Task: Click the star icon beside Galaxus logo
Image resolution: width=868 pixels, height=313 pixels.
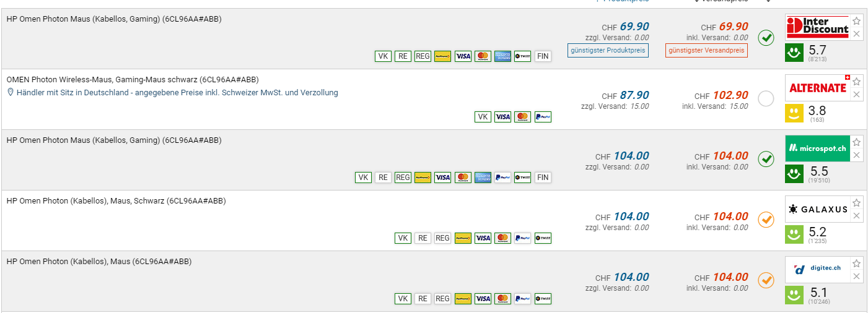Action: click(856, 203)
